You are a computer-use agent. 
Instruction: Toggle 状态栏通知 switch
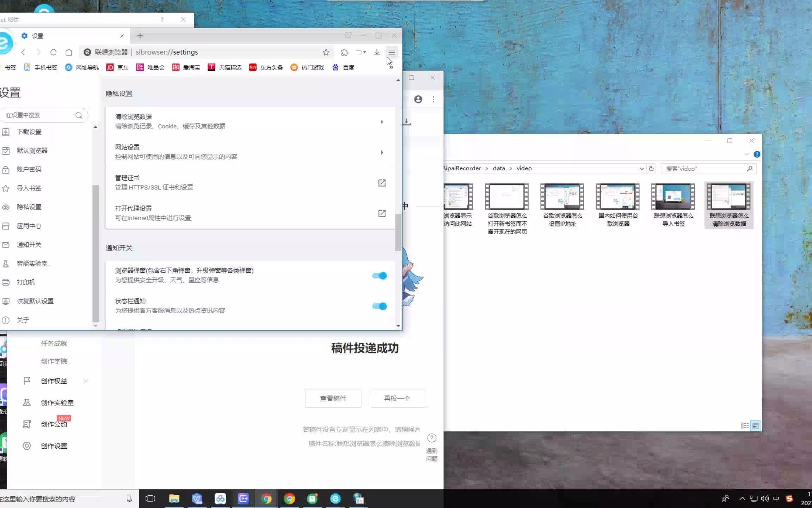(x=380, y=306)
